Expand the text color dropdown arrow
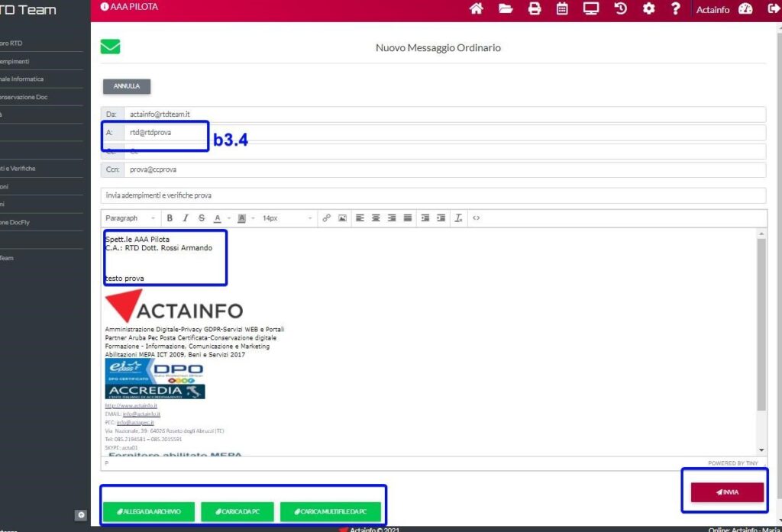The image size is (782, 532). [x=228, y=218]
